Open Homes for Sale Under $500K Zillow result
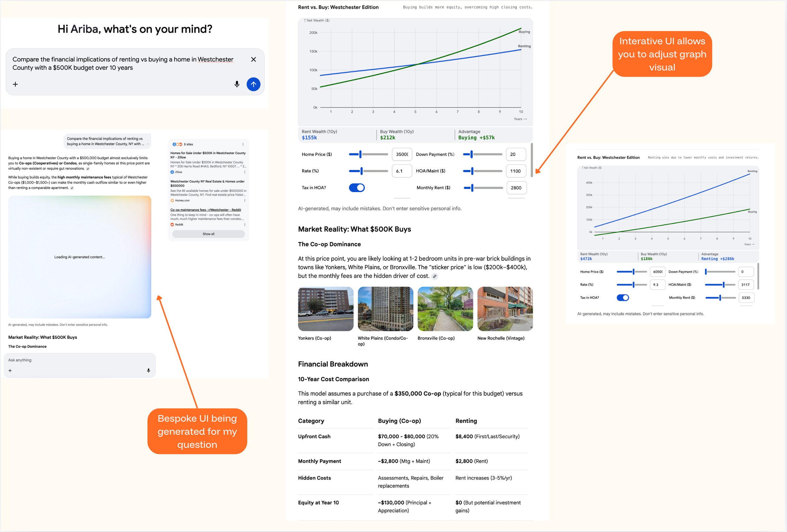787x532 pixels. (x=208, y=155)
